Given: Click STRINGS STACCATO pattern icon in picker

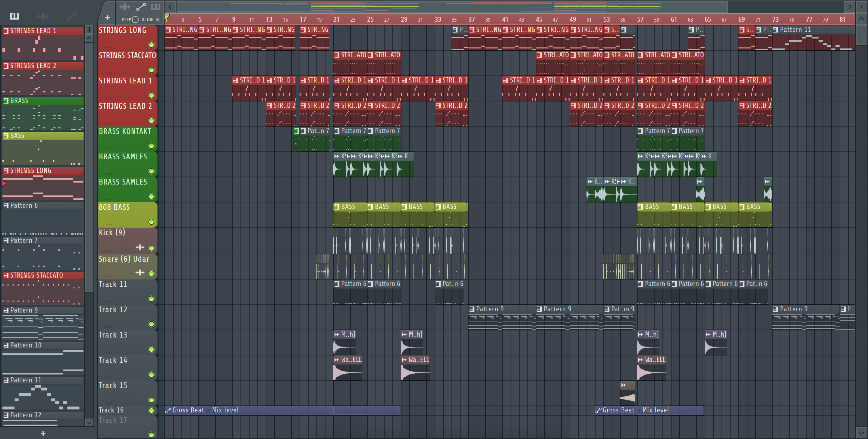Looking at the screenshot, I should point(6,276).
